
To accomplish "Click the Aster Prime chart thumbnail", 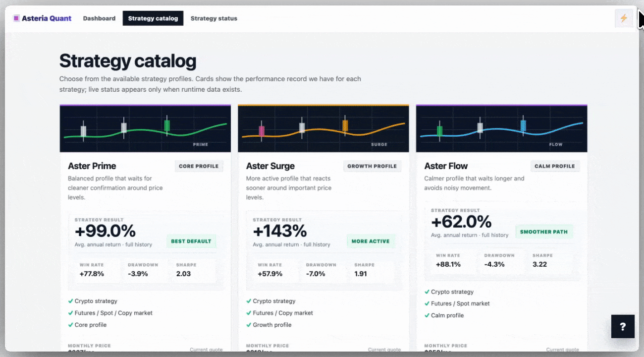I will [145, 128].
